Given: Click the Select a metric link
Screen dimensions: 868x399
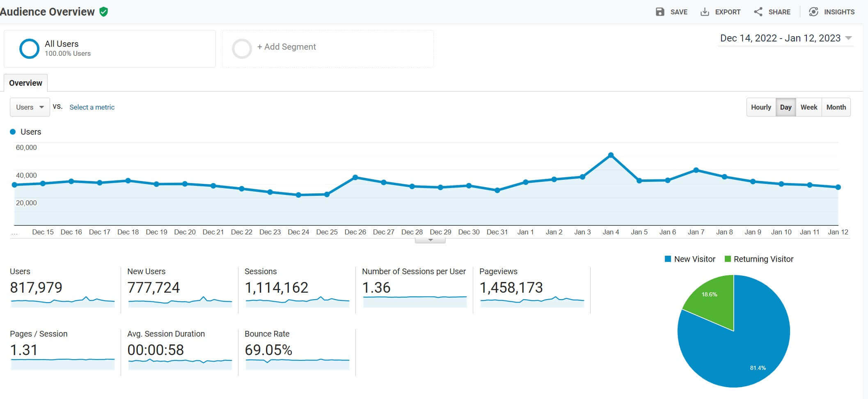Looking at the screenshot, I should coord(92,107).
